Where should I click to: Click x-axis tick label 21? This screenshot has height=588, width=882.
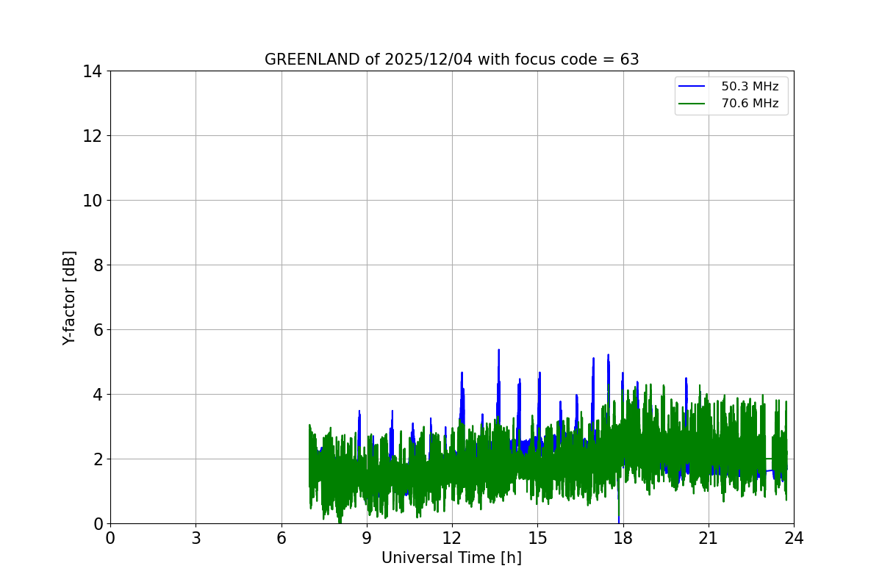709,538
